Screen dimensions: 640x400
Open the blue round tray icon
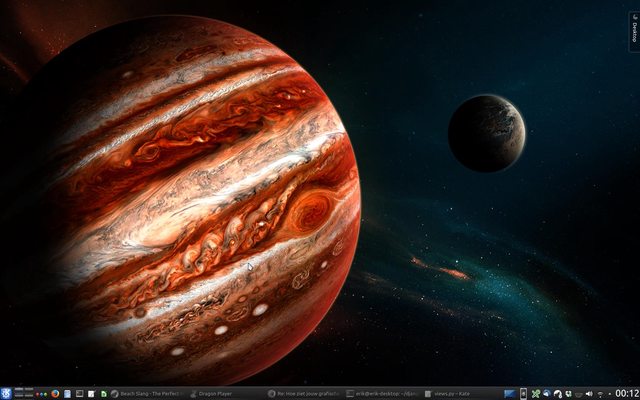[x=547, y=393]
